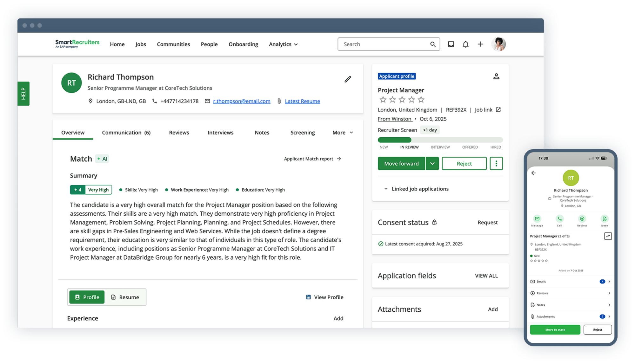
Task: Open Applicant Match report
Action: (x=312, y=159)
